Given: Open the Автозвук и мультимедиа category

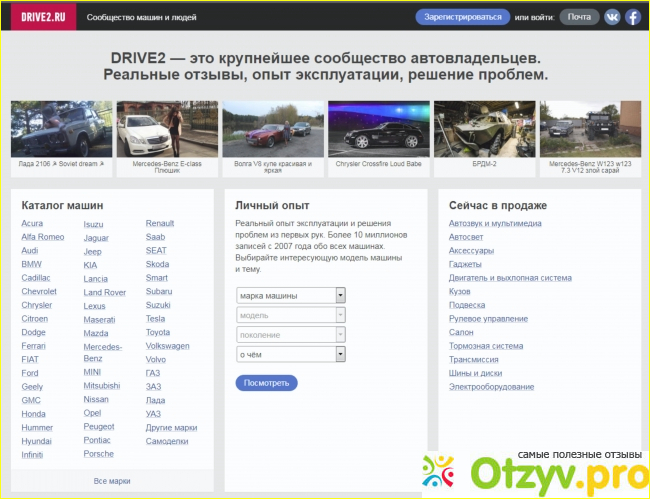Looking at the screenshot, I should click(x=495, y=223).
